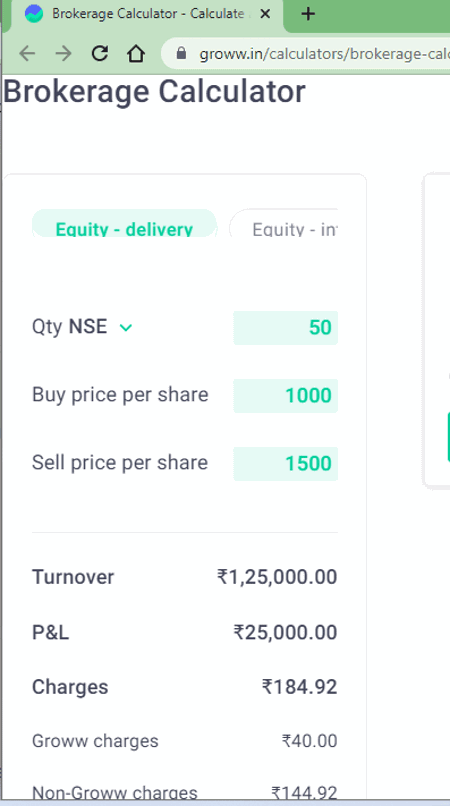Open a new tab with plus icon

tap(308, 14)
